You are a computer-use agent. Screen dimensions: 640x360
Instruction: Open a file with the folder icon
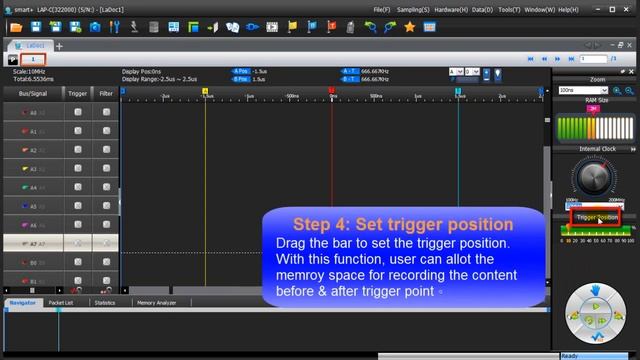pos(16,27)
